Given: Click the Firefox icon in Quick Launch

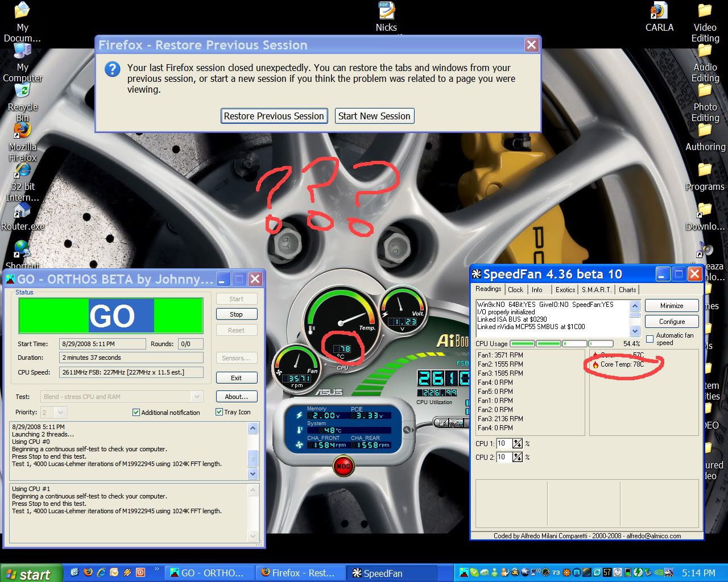Looking at the screenshot, I should pyautogui.click(x=88, y=572).
